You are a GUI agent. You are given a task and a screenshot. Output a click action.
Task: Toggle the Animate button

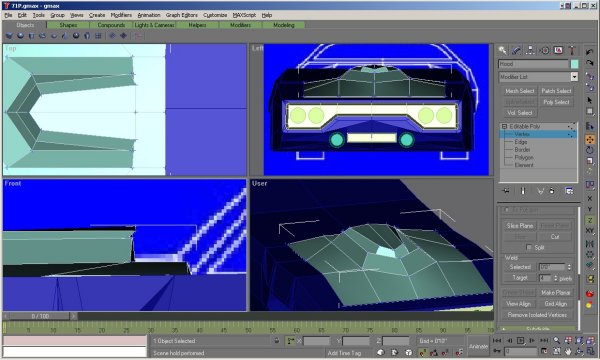point(478,346)
